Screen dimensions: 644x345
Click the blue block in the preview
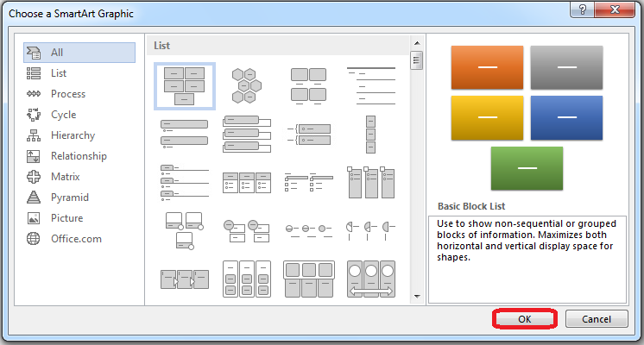pos(566,118)
